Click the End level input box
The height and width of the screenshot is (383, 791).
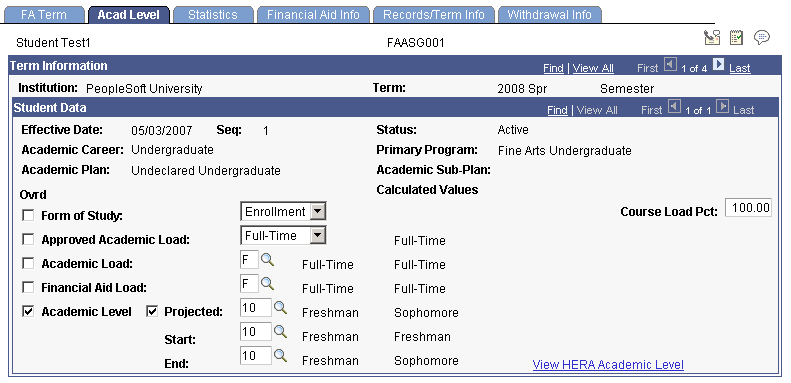(x=256, y=356)
